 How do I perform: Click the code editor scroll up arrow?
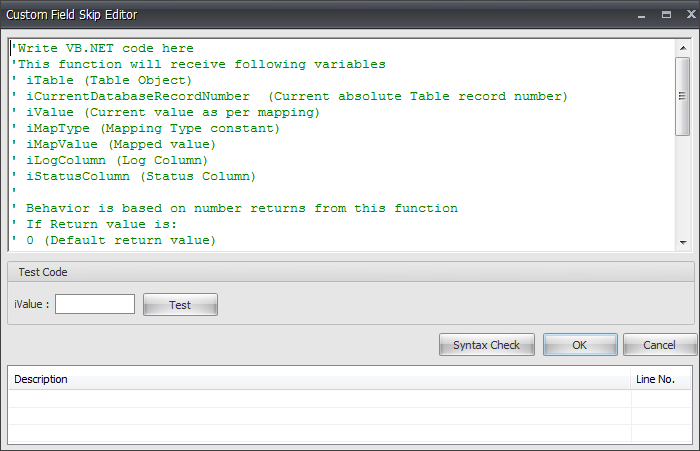[683, 48]
